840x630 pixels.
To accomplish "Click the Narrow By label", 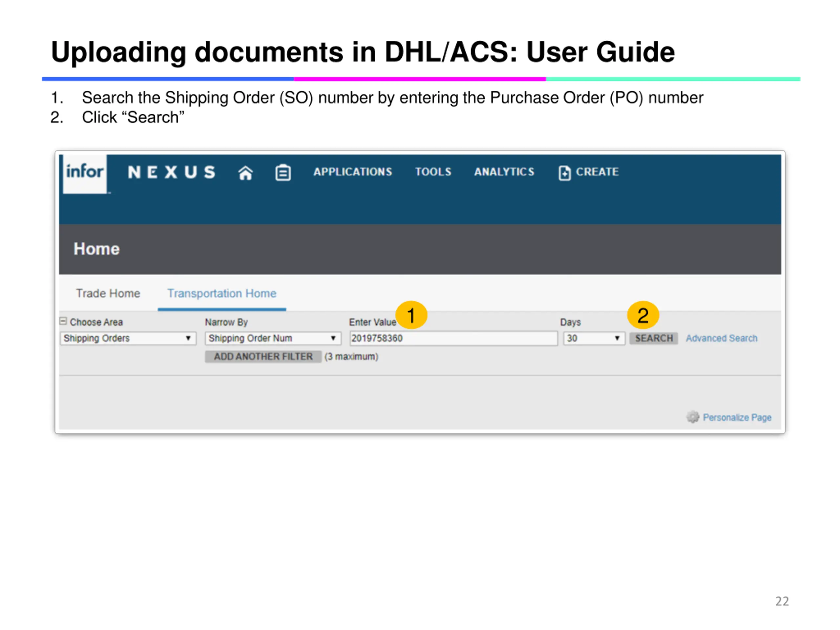I will click(226, 322).
